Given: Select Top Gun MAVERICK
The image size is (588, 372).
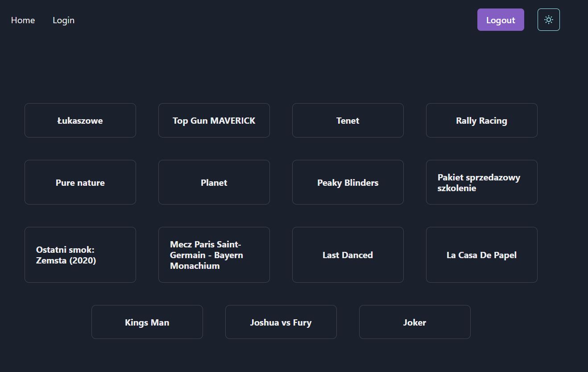Looking at the screenshot, I should [214, 120].
